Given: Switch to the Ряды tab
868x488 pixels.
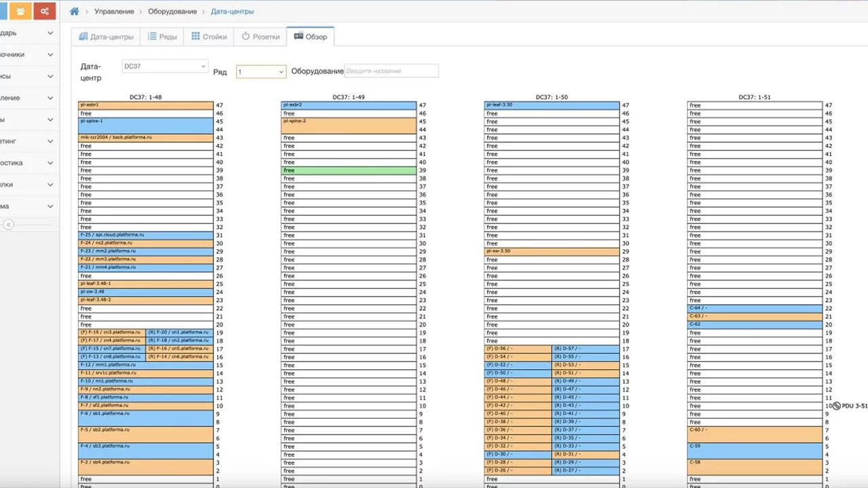Looking at the screenshot, I should pyautogui.click(x=162, y=37).
